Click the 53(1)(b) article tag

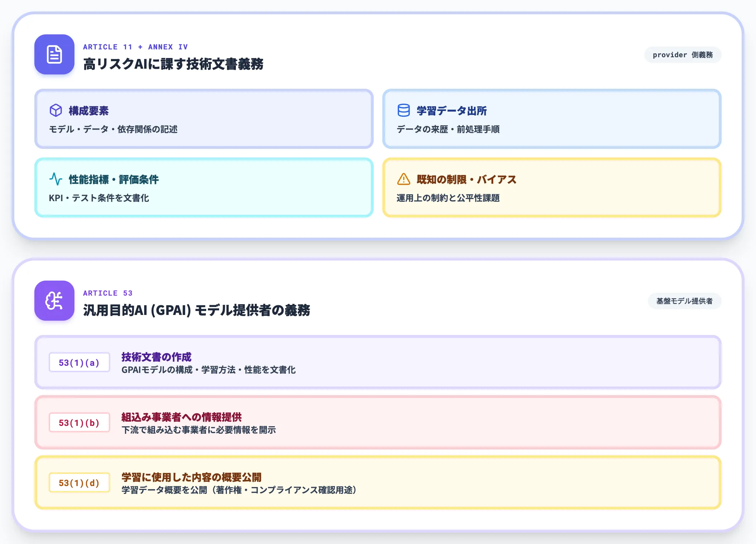pos(79,423)
